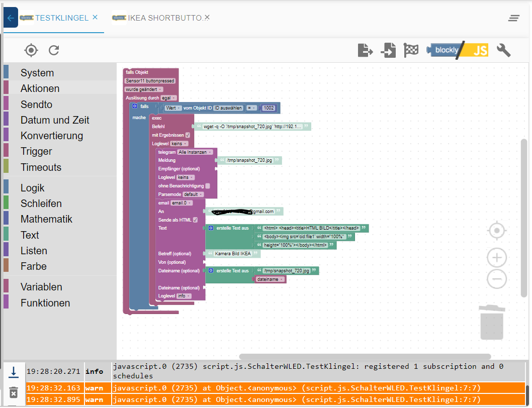Open the System block category
The image size is (532, 408).
tap(37, 72)
